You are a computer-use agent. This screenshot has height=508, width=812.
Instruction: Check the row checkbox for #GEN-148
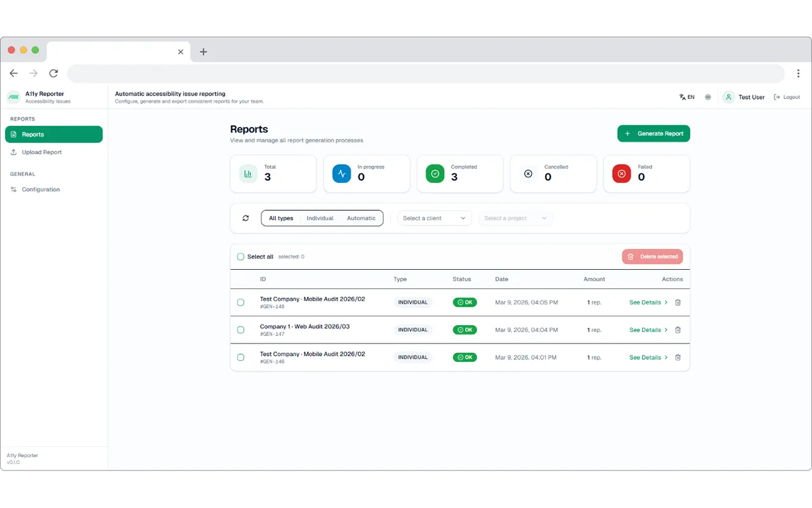click(x=240, y=302)
